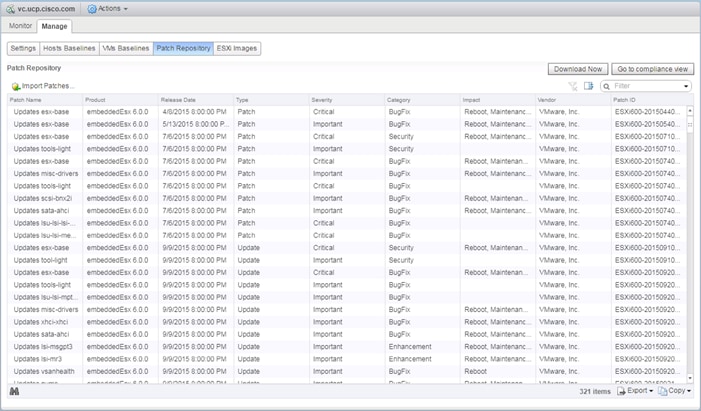Select the Updates scsi-bnx2i row
This screenshot has height=411, width=701.
point(347,198)
